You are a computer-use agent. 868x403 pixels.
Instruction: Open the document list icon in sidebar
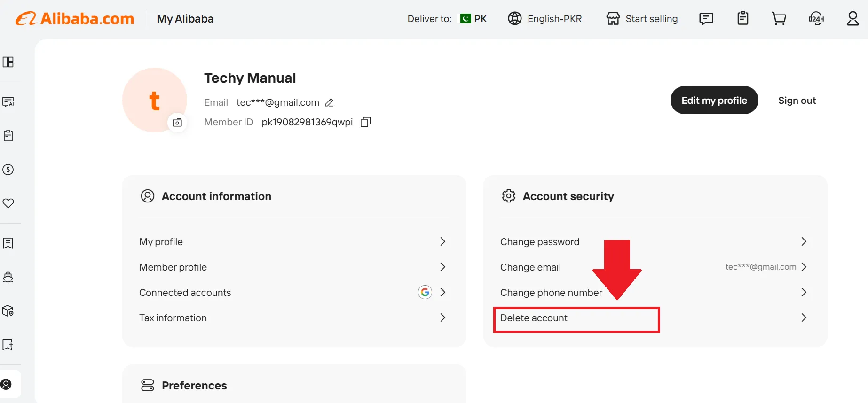(8, 243)
